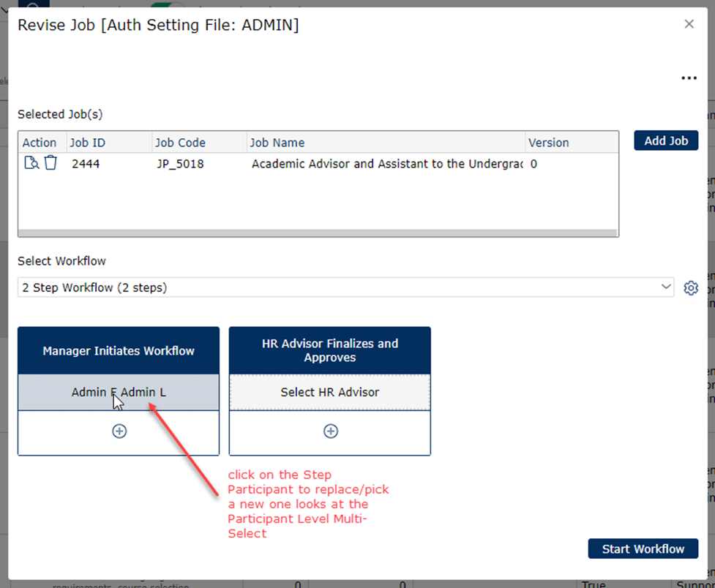Image resolution: width=715 pixels, height=588 pixels.
Task: Choose the Select HR Advisor placeholder
Action: click(330, 393)
